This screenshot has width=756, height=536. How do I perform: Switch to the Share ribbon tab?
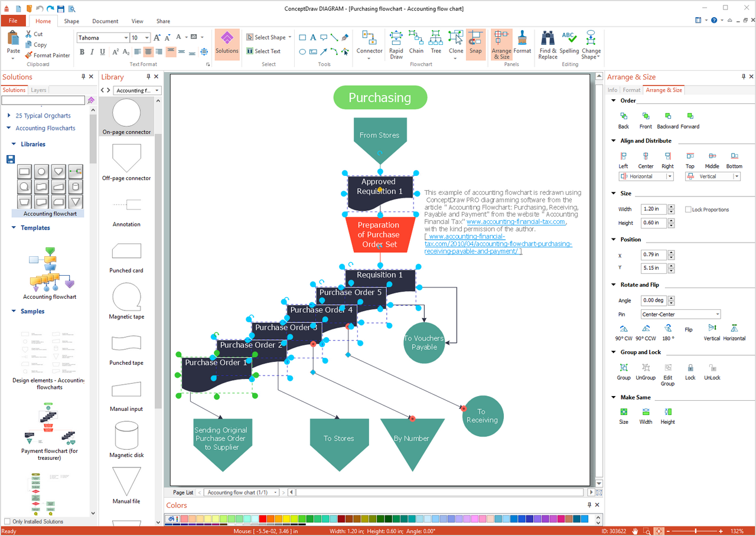click(163, 21)
